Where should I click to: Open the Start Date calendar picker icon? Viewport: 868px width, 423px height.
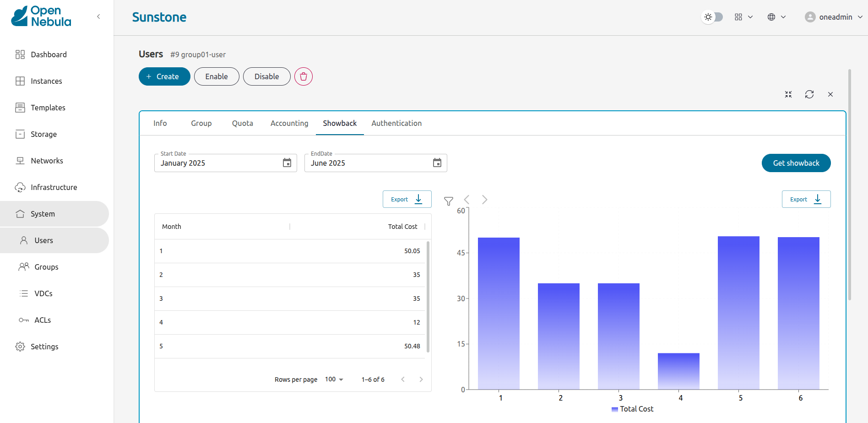coord(287,163)
